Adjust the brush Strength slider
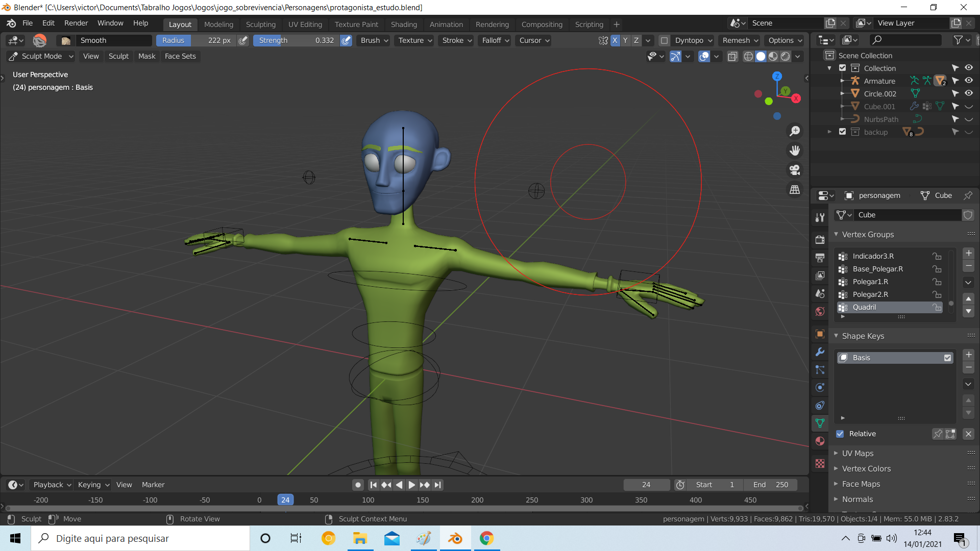This screenshot has width=980, height=551. click(x=296, y=40)
